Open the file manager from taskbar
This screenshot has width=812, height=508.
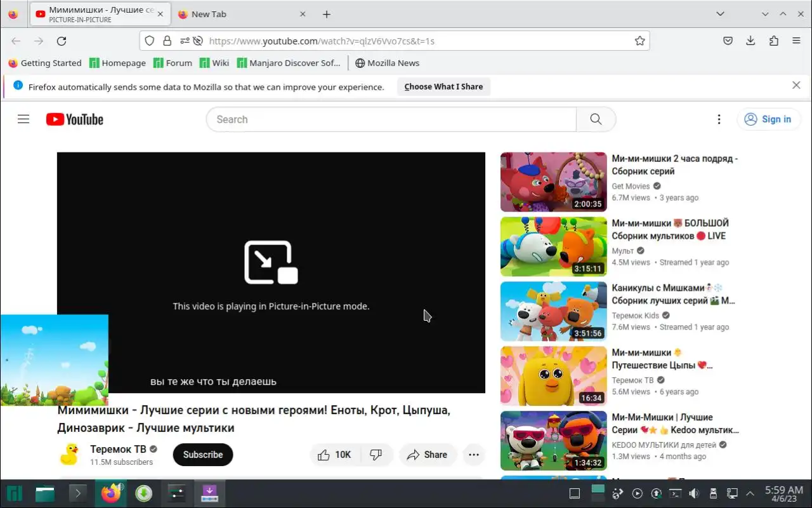pyautogui.click(x=45, y=493)
